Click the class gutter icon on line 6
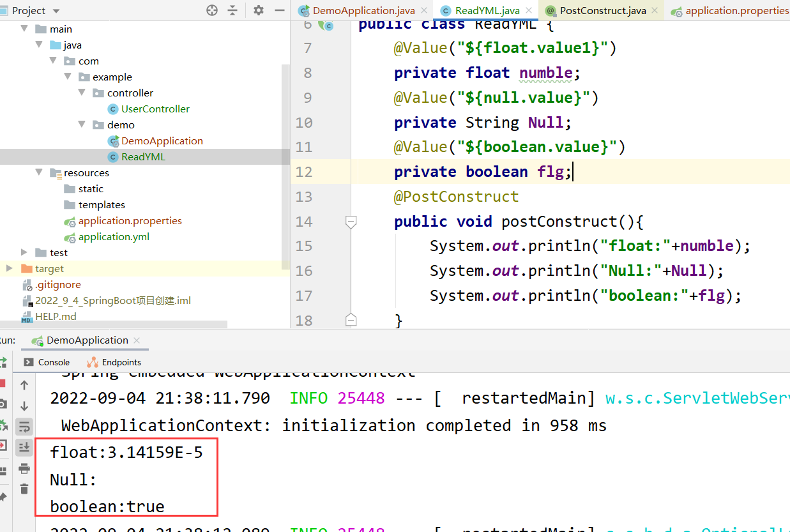The image size is (790, 532). click(x=327, y=25)
